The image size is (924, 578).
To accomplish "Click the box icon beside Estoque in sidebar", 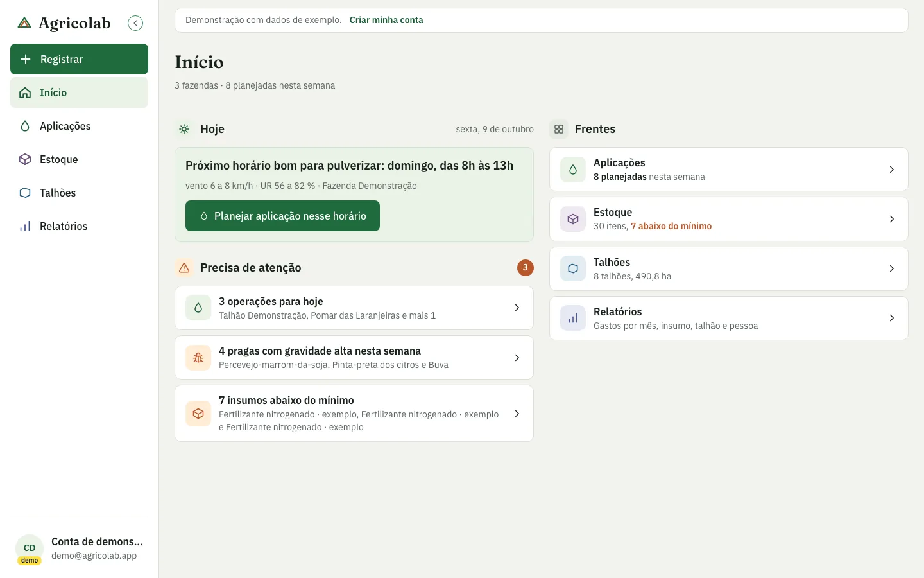I will coord(25,159).
